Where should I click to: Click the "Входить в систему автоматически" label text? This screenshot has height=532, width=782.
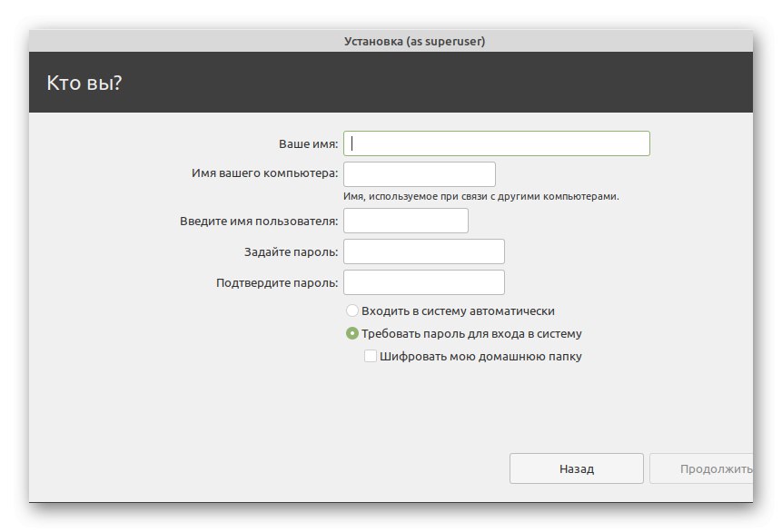point(458,310)
